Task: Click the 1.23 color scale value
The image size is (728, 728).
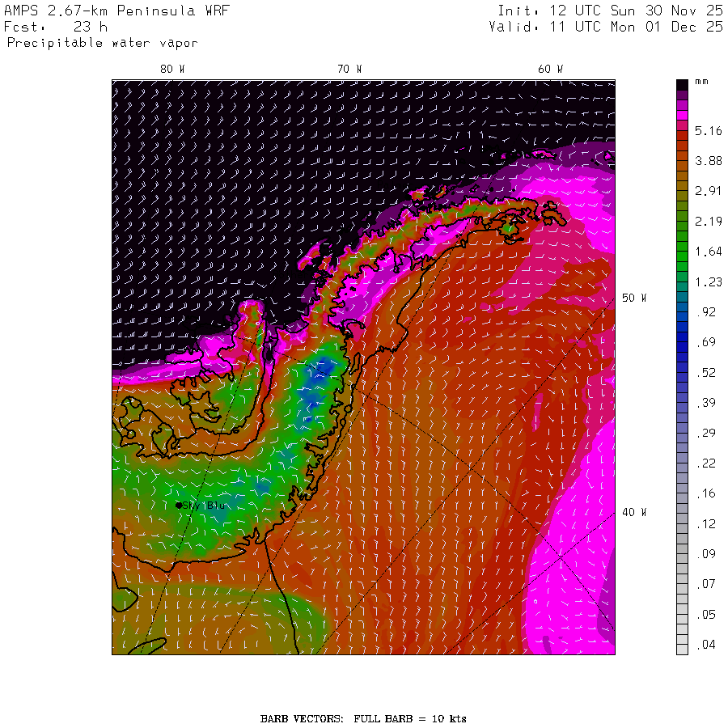Action: (x=709, y=282)
